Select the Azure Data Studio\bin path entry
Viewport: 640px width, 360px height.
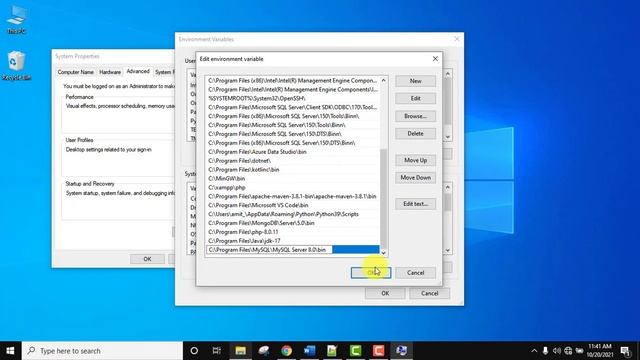[293, 151]
